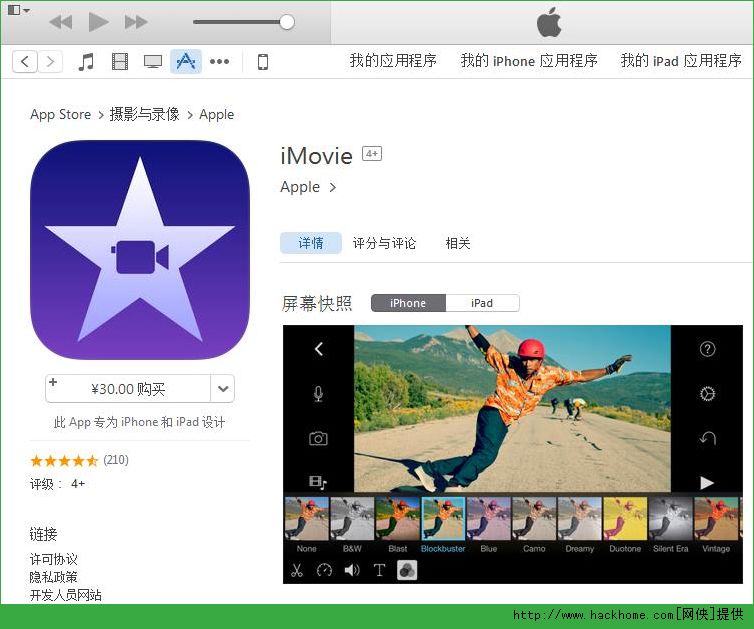Open App Store breadcrumb link
Viewport: 754px width, 629px height.
[x=61, y=114]
